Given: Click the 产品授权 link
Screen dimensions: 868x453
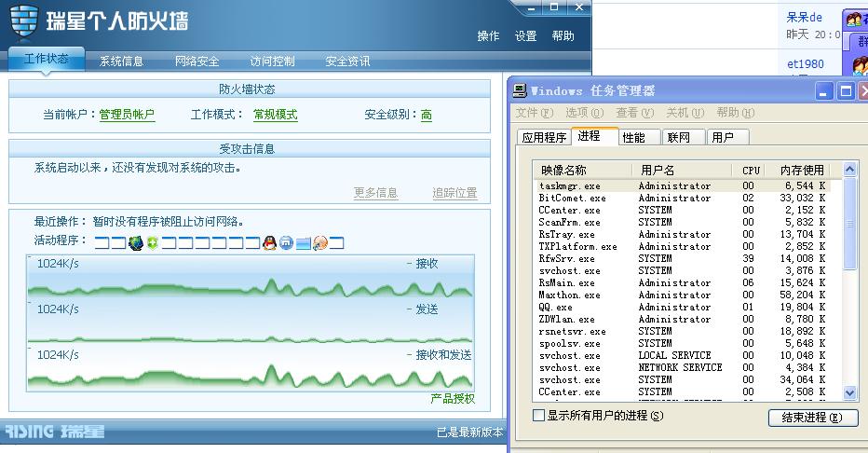Looking at the screenshot, I should 453,399.
